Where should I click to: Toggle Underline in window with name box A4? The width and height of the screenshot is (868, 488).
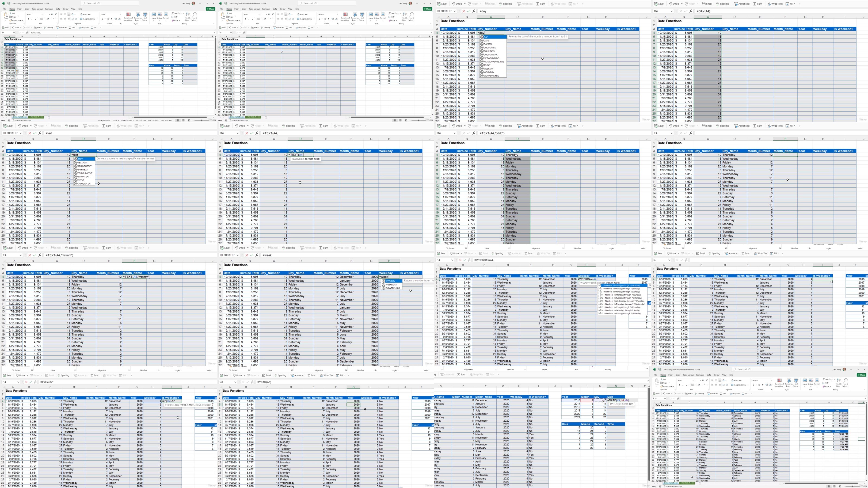pyautogui.click(x=35, y=19)
